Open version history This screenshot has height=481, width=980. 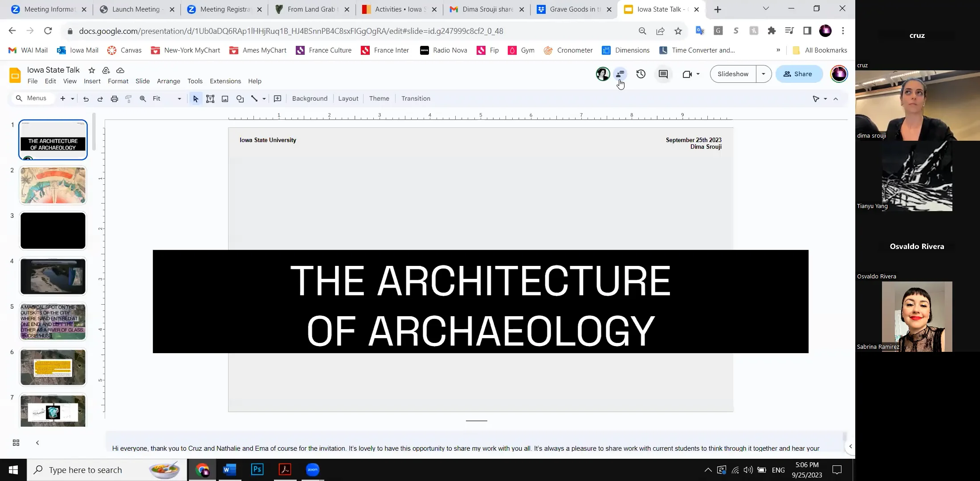[641, 74]
